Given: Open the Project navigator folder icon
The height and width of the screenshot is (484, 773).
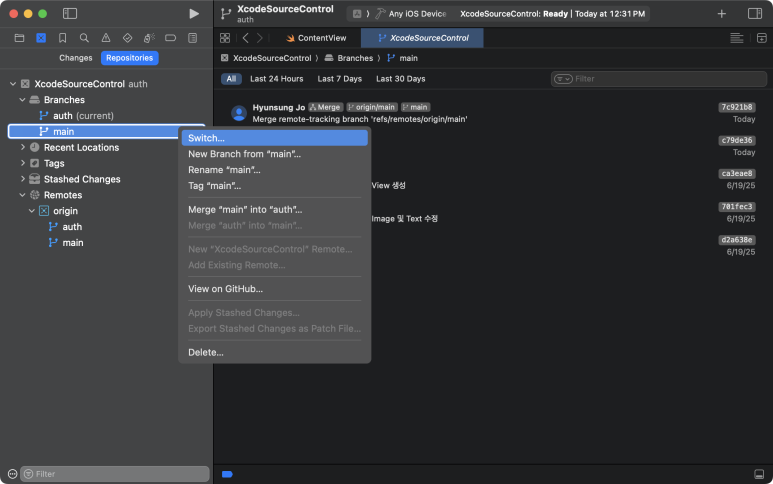Looking at the screenshot, I should 19,38.
